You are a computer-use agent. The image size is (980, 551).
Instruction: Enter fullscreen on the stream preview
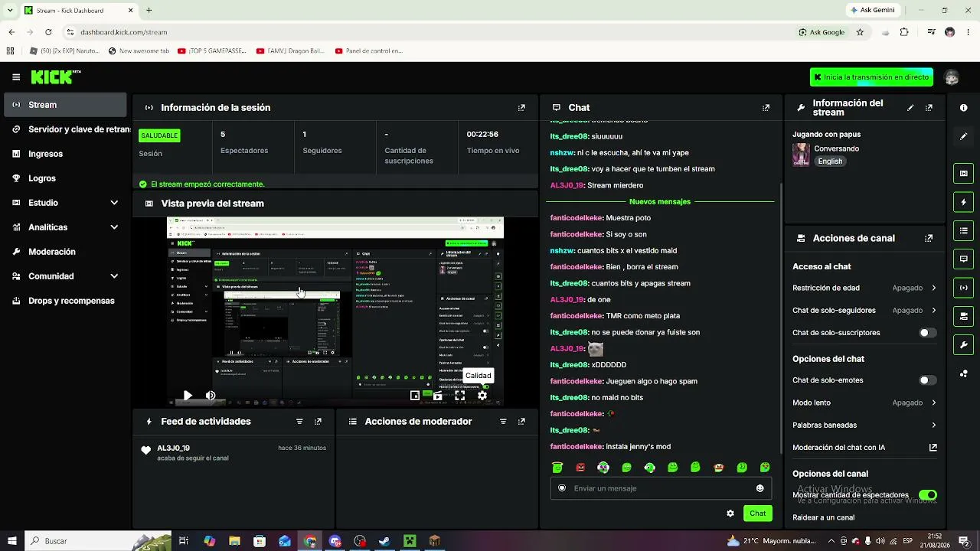coord(460,396)
